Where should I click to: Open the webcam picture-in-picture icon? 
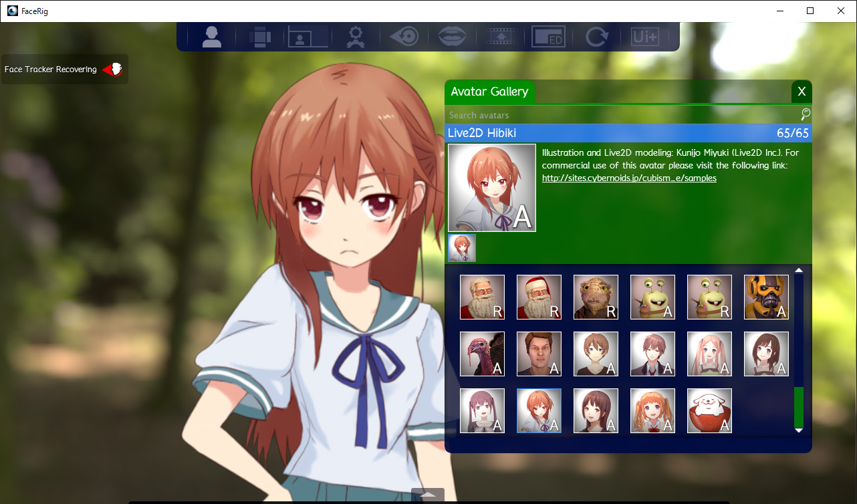pos(308,37)
